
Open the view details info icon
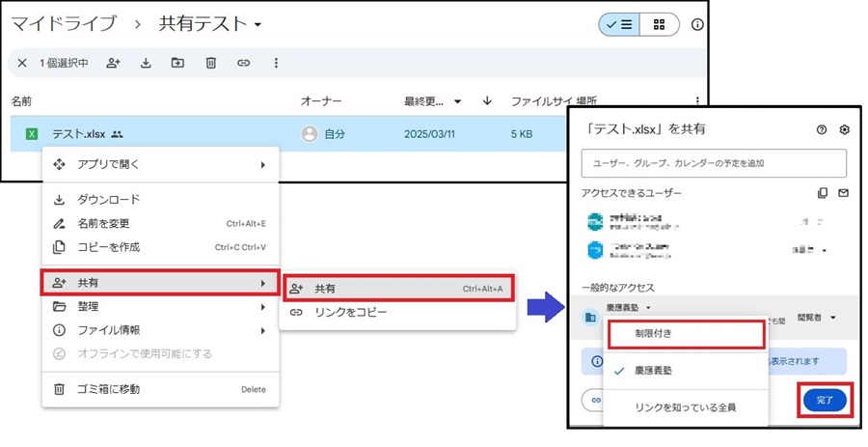click(698, 25)
